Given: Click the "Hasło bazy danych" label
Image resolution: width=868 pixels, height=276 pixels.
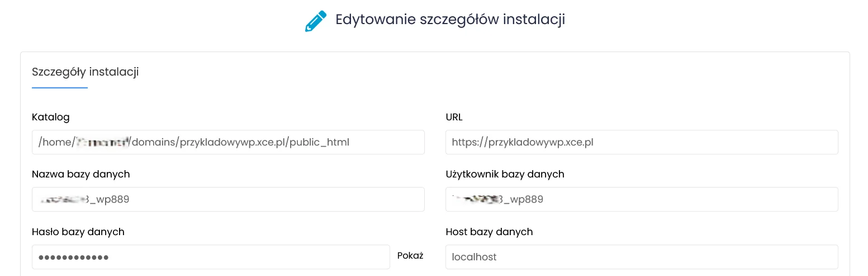Looking at the screenshot, I should click(78, 231).
